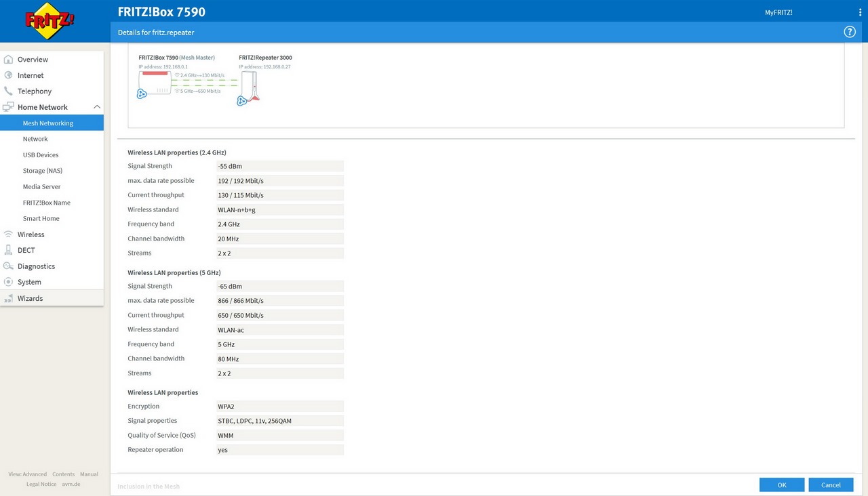
Task: Open the Internet menu
Action: click(x=31, y=75)
